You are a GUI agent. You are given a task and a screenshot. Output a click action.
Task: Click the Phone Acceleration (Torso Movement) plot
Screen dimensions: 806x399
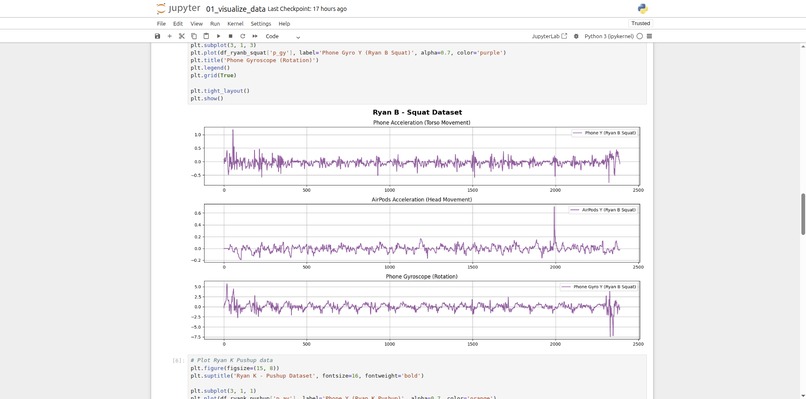click(x=422, y=156)
